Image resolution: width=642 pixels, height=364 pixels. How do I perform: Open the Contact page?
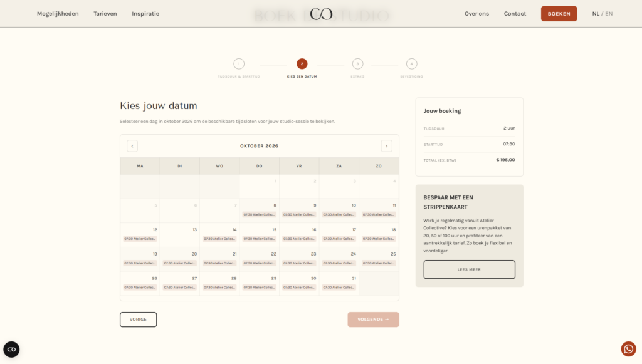(515, 14)
